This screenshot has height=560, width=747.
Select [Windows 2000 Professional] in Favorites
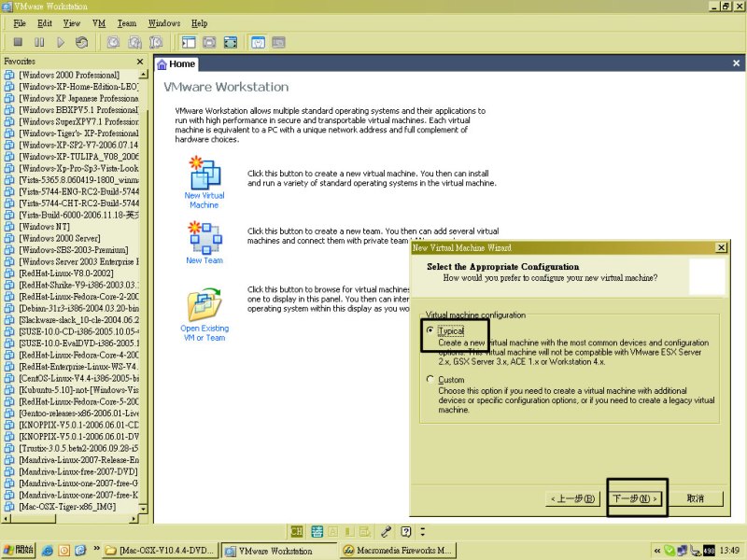pyautogui.click(x=69, y=75)
